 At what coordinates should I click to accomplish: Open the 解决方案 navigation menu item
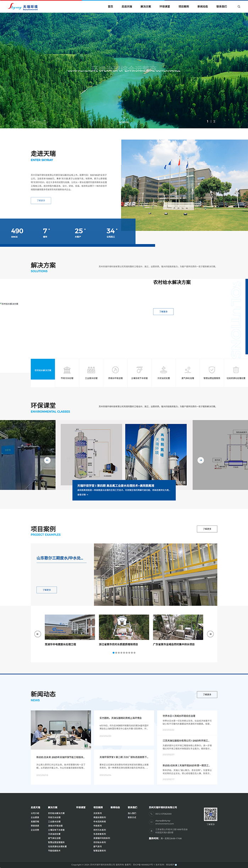(x=146, y=7)
